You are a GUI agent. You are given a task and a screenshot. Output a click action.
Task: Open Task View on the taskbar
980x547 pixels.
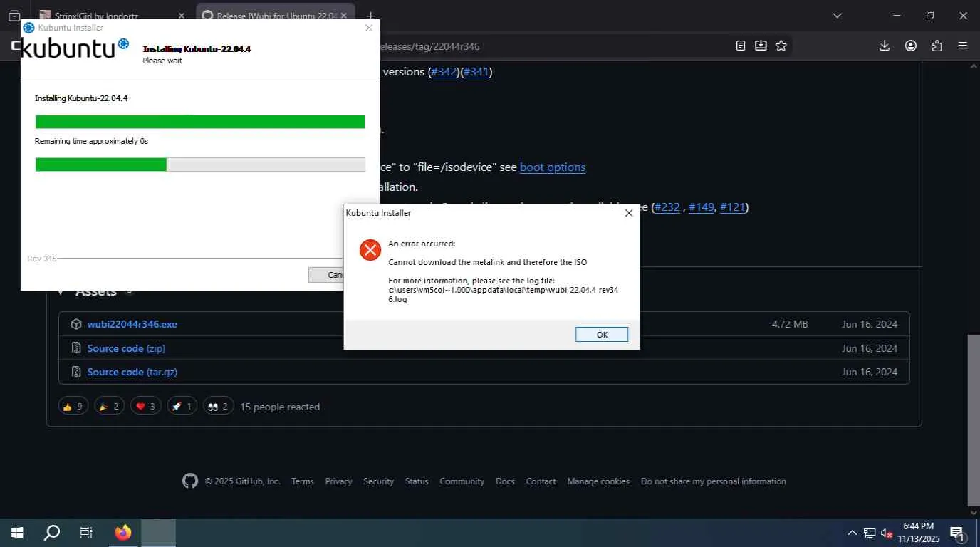(x=86, y=533)
